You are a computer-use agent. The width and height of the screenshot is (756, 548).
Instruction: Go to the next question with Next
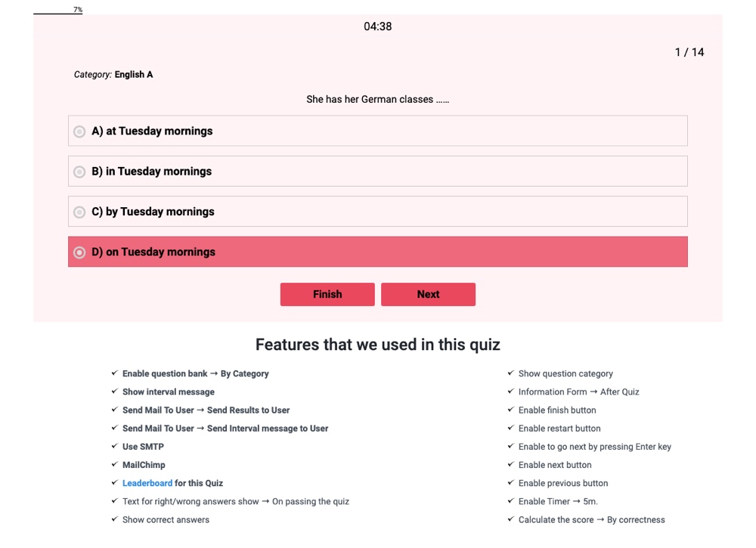(x=428, y=295)
